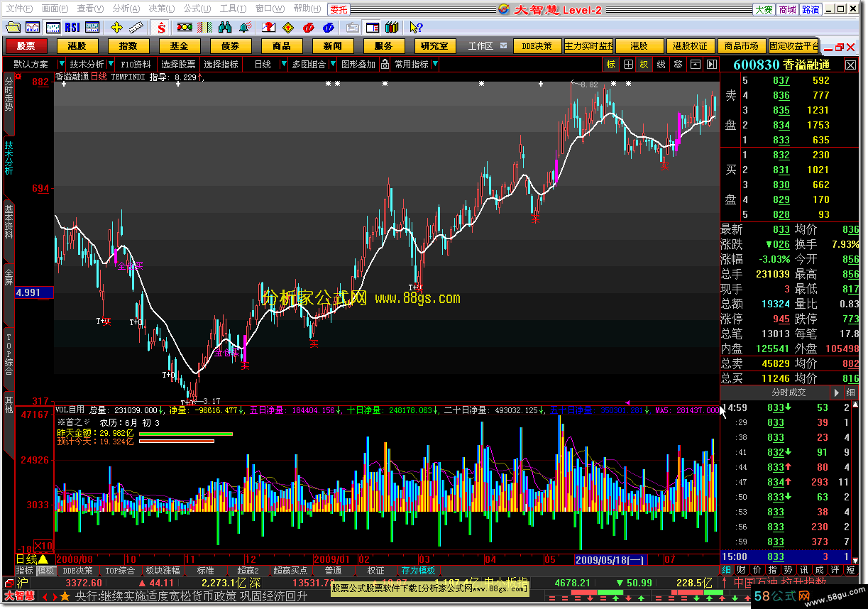Viewport: 868px width, 609px height.
Task: Open the 公式(U) menu
Action: (x=195, y=9)
